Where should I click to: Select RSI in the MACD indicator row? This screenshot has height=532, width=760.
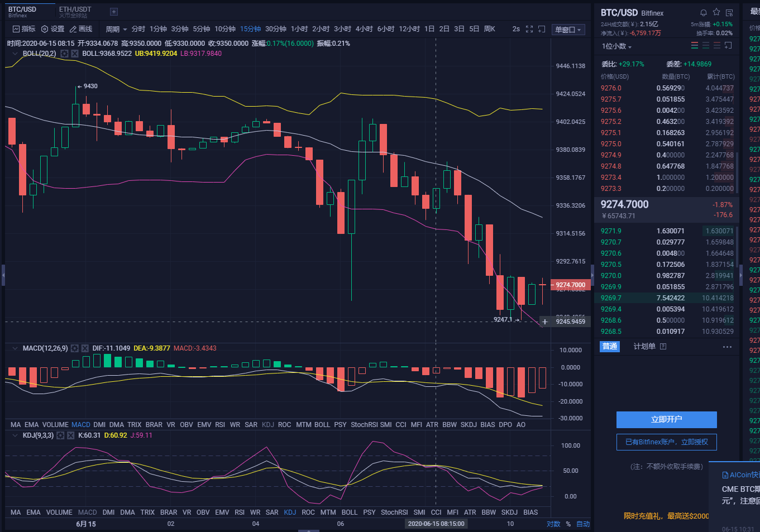click(220, 425)
